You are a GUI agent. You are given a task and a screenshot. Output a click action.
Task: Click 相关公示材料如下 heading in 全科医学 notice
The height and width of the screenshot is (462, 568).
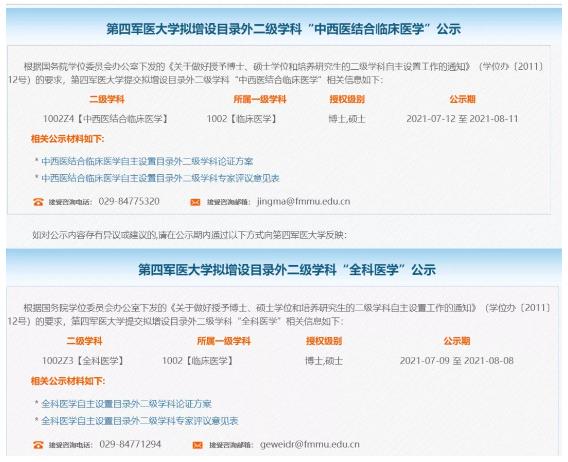click(x=68, y=381)
